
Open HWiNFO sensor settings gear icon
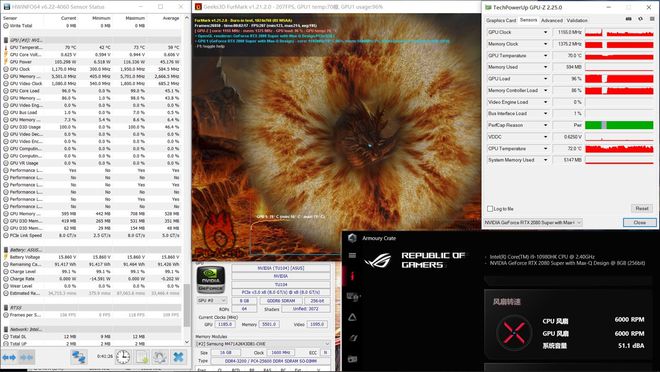pyautogui.click(x=160, y=357)
